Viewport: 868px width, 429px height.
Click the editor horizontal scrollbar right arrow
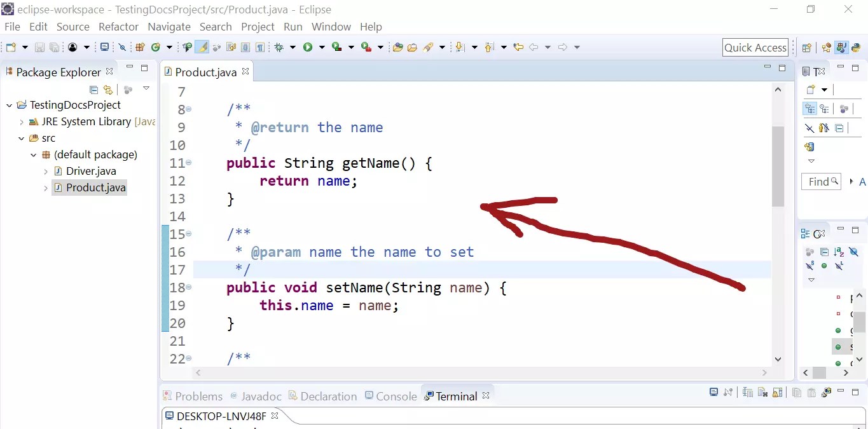pyautogui.click(x=765, y=373)
